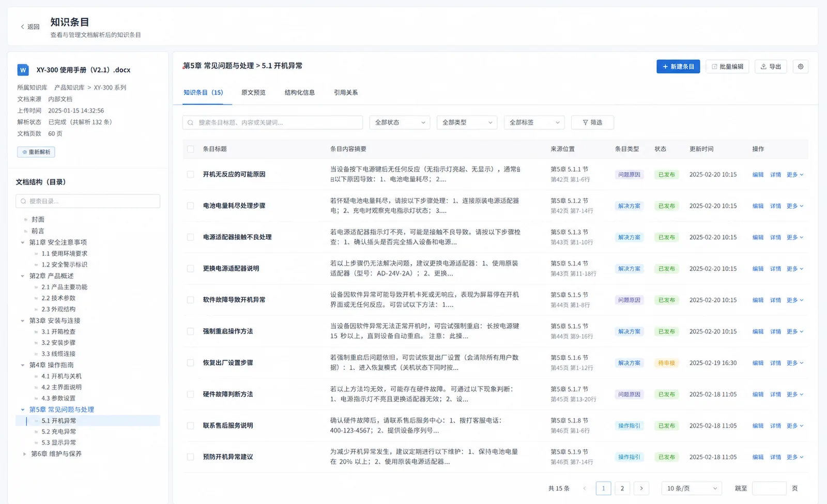Click the 更新时间 column header
This screenshot has height=504, width=827.
(x=701, y=149)
